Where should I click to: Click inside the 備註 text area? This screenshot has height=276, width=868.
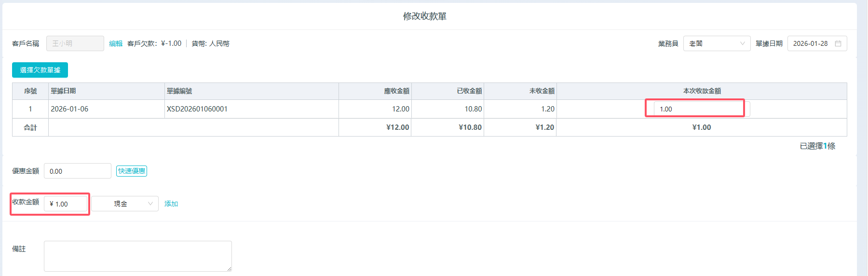pos(137,256)
